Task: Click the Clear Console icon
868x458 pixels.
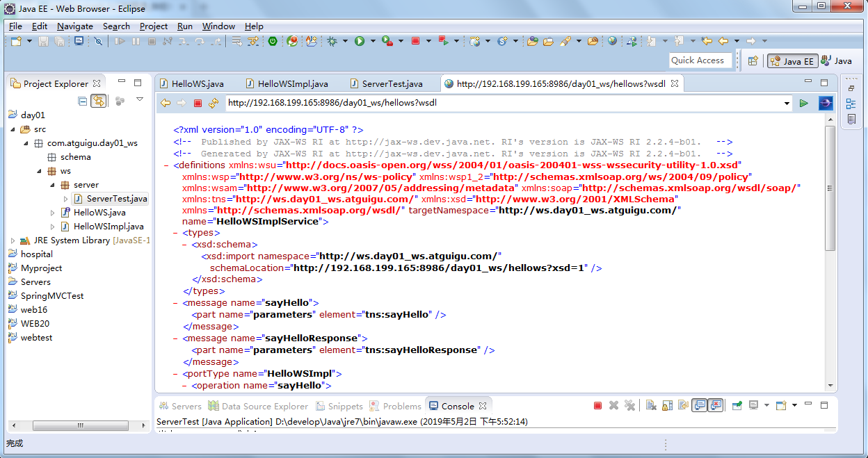Action: [x=650, y=405]
